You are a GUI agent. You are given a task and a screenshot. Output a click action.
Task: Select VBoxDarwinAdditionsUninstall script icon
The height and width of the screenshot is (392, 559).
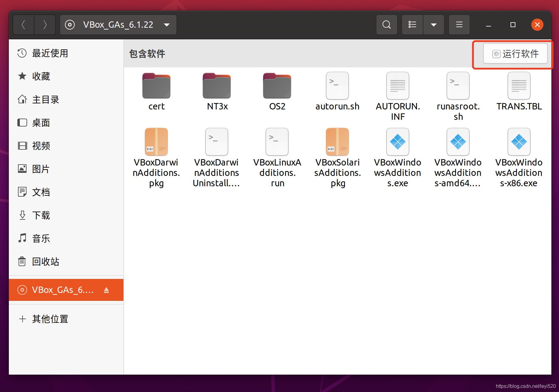point(217,142)
